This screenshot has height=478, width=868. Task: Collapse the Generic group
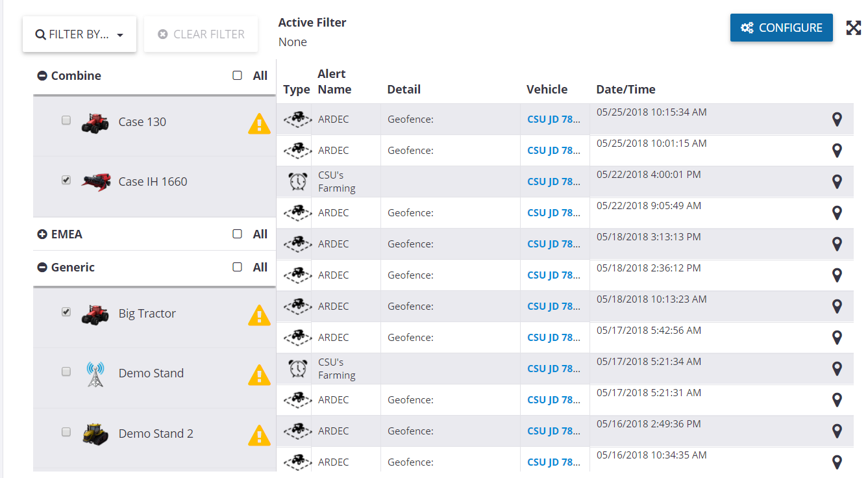click(x=42, y=268)
